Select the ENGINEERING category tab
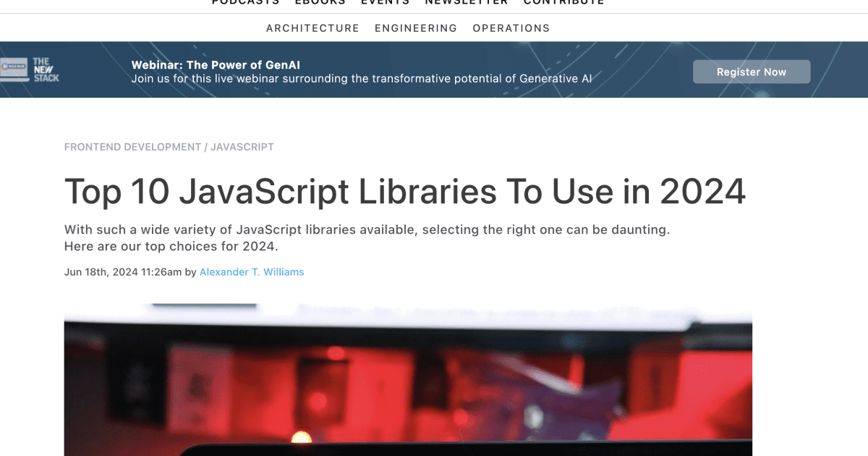The height and width of the screenshot is (456, 868). point(416,28)
